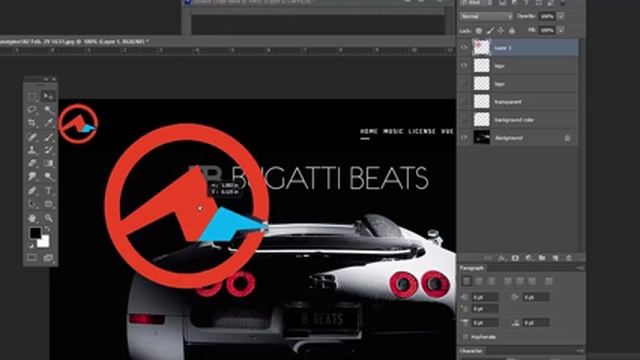Select the Eraser tool

point(32,163)
